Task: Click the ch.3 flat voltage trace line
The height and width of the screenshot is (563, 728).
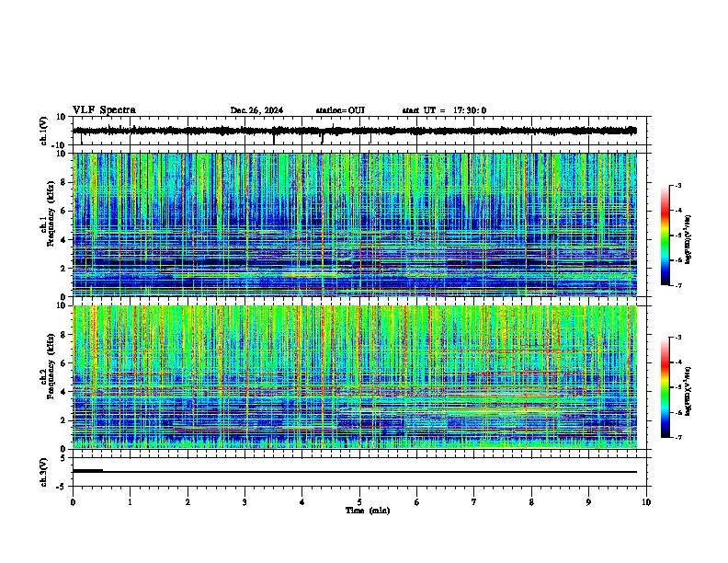Action: point(354,472)
